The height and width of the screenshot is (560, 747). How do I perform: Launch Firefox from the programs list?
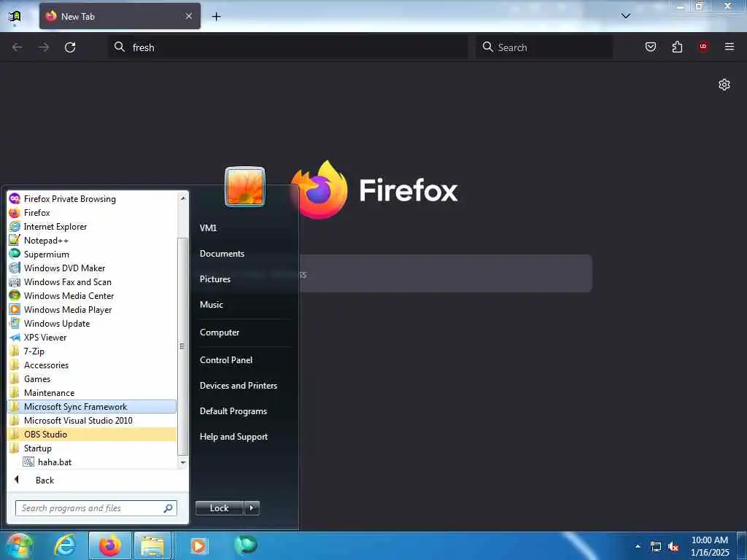click(93, 213)
